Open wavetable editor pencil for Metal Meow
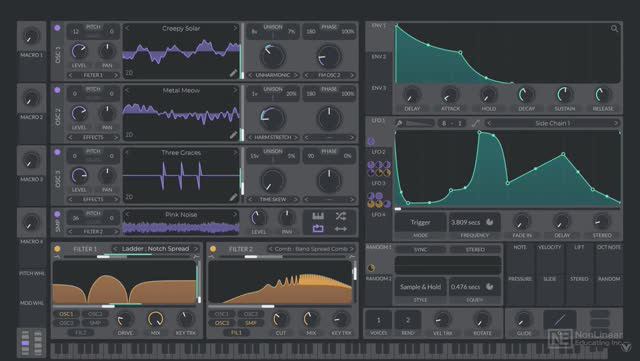 pos(233,135)
